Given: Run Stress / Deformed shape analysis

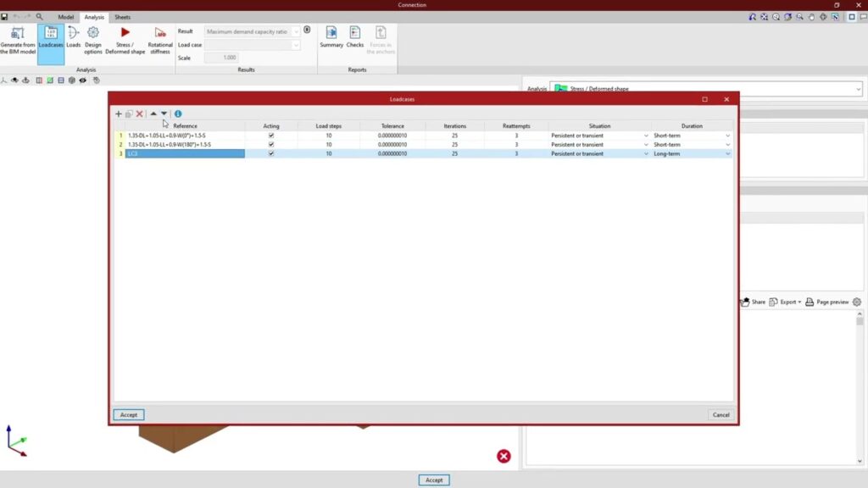Looking at the screenshot, I should coord(125,41).
